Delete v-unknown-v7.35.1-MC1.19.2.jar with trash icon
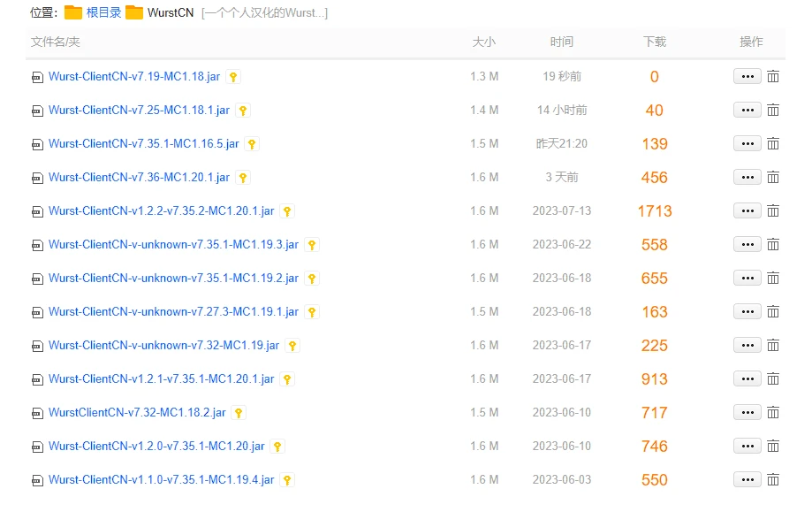 [773, 279]
